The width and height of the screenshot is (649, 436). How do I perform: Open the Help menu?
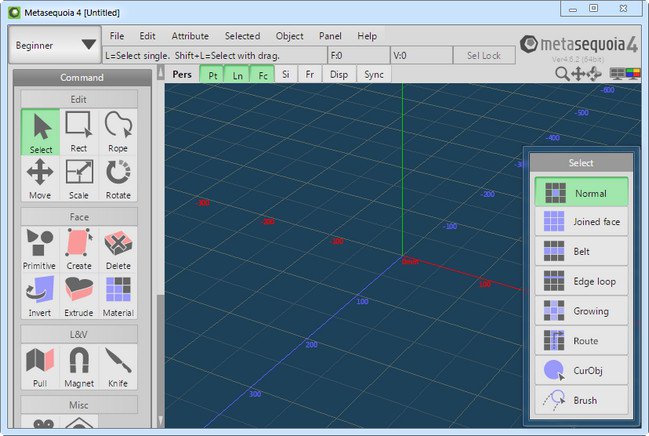tap(367, 36)
